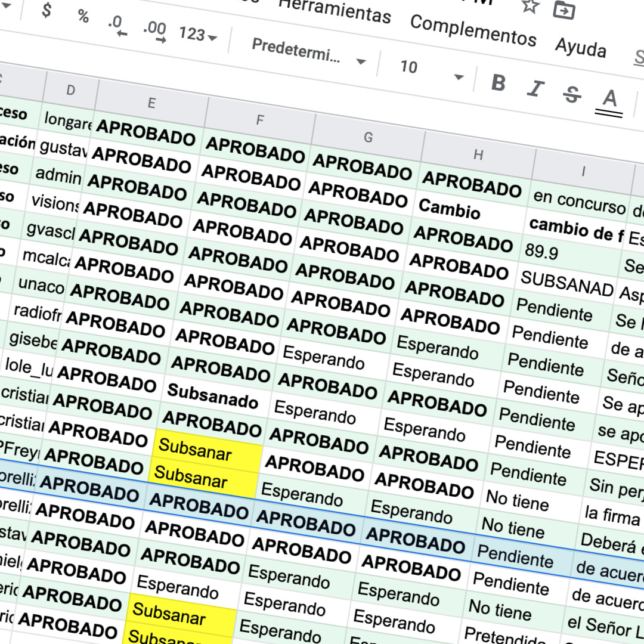The height and width of the screenshot is (644, 644).
Task: Select the cell reading 'lole_lu'
Action: point(29,367)
